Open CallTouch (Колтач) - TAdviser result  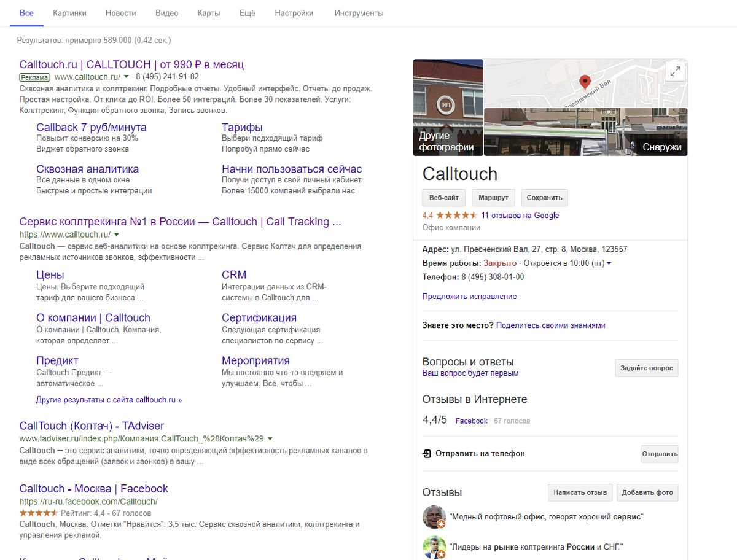(x=92, y=426)
